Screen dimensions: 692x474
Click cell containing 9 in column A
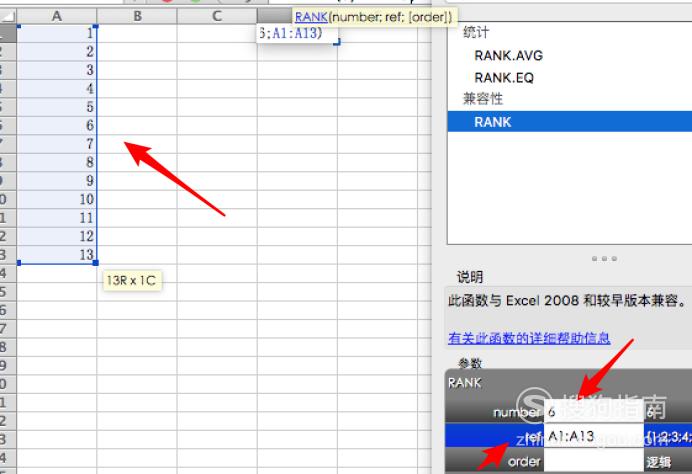[56, 181]
